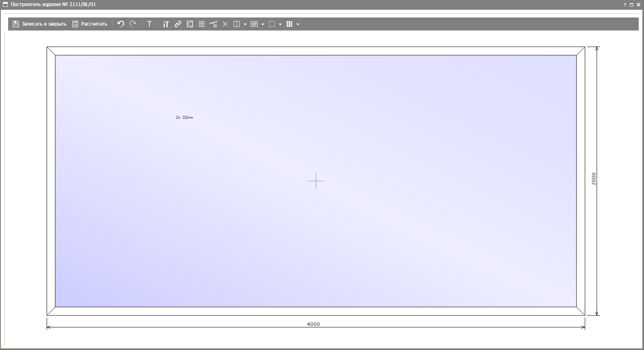Redo the undone action
Viewport: 644px width, 350px height.
pos(133,24)
